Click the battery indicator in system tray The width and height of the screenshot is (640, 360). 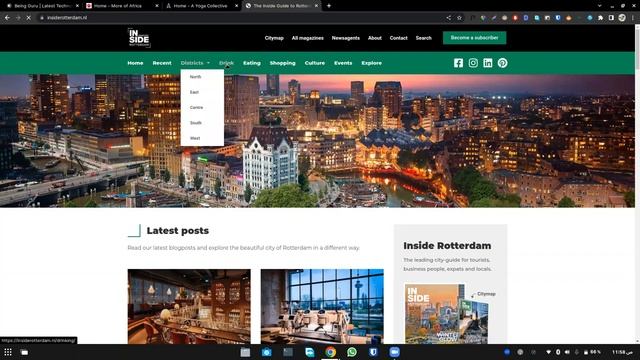point(592,352)
